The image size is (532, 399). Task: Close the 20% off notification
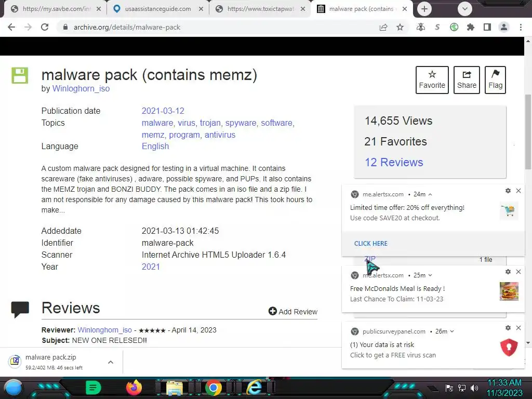(518, 191)
